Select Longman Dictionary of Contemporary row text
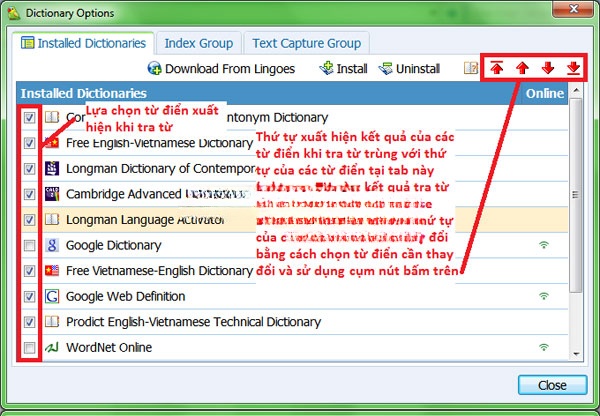The image size is (600, 416). [161, 168]
